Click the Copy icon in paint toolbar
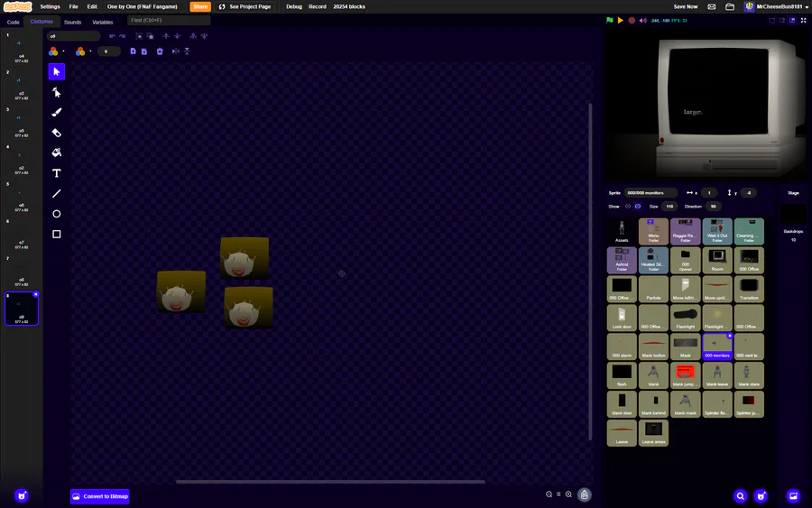This screenshot has width=812, height=508. (134, 51)
